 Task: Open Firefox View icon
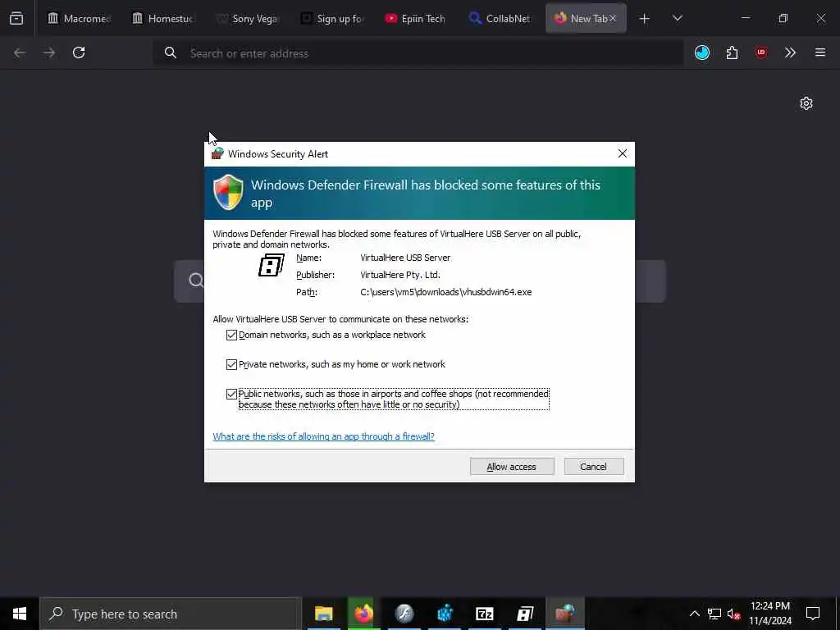[16, 18]
